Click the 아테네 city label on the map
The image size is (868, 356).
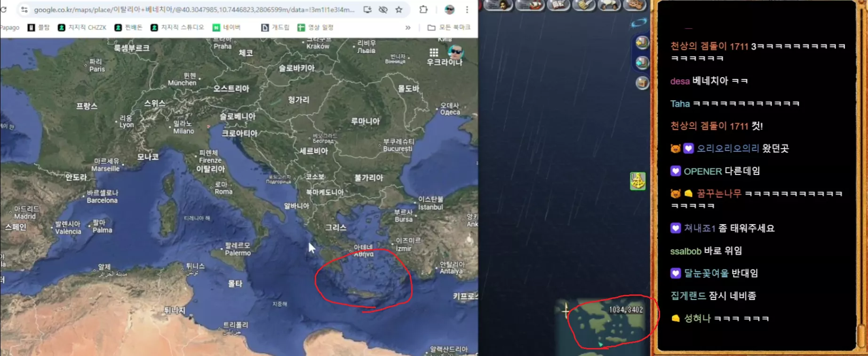point(364,251)
